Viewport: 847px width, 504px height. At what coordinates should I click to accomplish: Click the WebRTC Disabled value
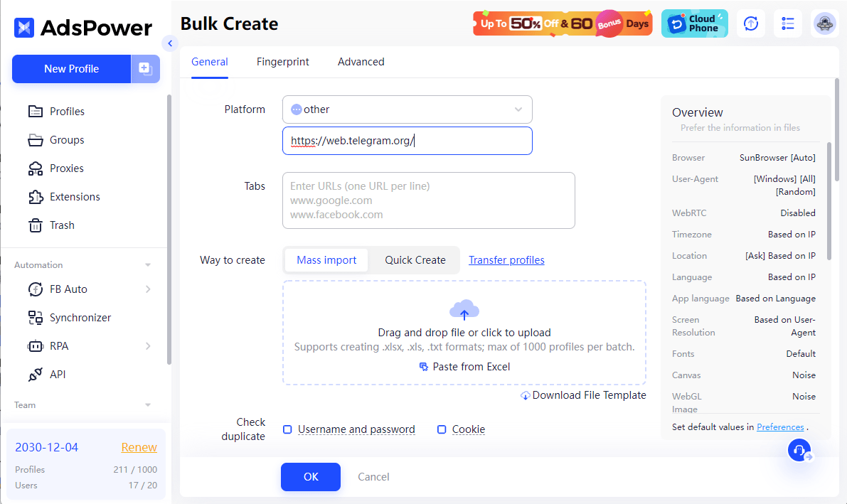pyautogui.click(x=797, y=213)
